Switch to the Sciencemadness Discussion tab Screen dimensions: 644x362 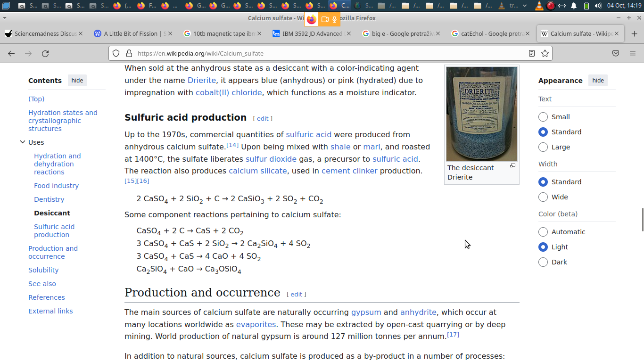click(41, 33)
